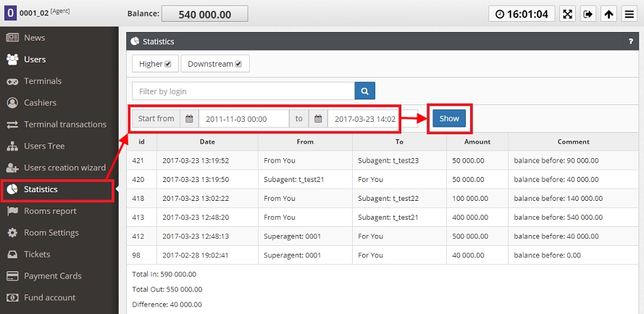The height and width of the screenshot is (314, 644).
Task: Click the search magnifier button
Action: pyautogui.click(x=364, y=91)
